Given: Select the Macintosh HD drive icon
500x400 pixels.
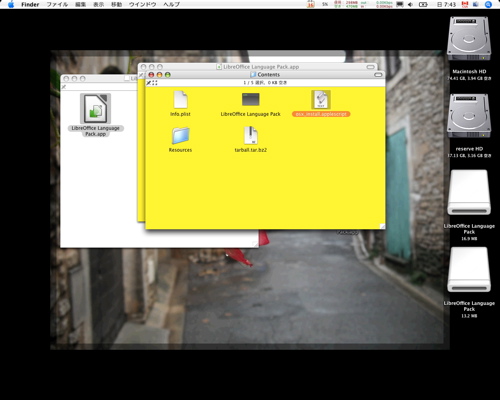Looking at the screenshot, I should coord(469,39).
